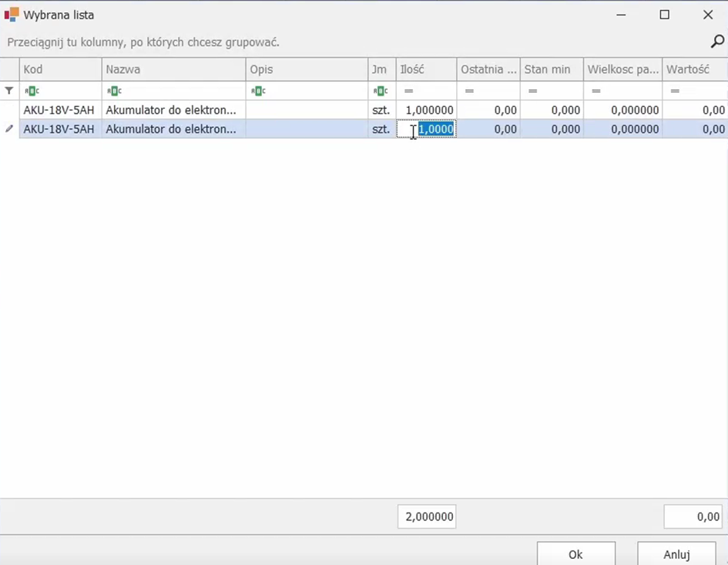Click the equals filter operator under Wielkosc pa...
This screenshot has width=728, height=565.
(596, 91)
